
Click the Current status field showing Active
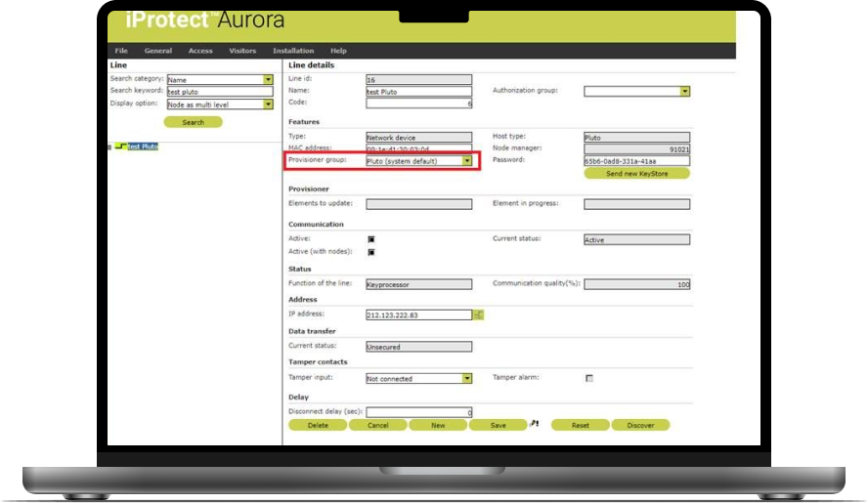[636, 239]
